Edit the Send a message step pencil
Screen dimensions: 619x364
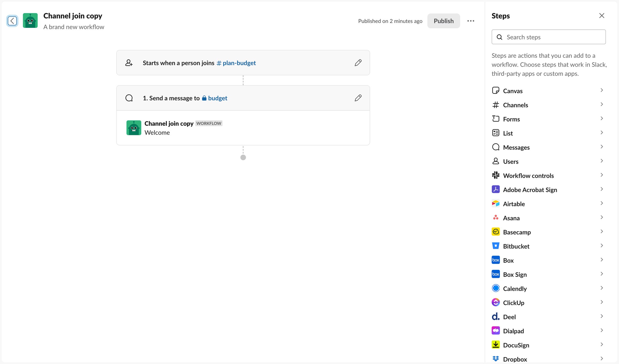pyautogui.click(x=358, y=98)
